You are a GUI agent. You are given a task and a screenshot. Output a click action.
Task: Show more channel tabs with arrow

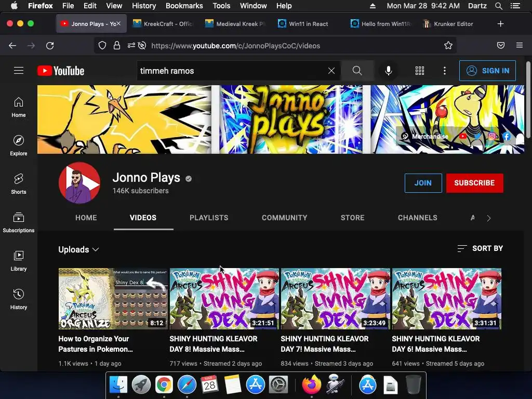(x=488, y=218)
